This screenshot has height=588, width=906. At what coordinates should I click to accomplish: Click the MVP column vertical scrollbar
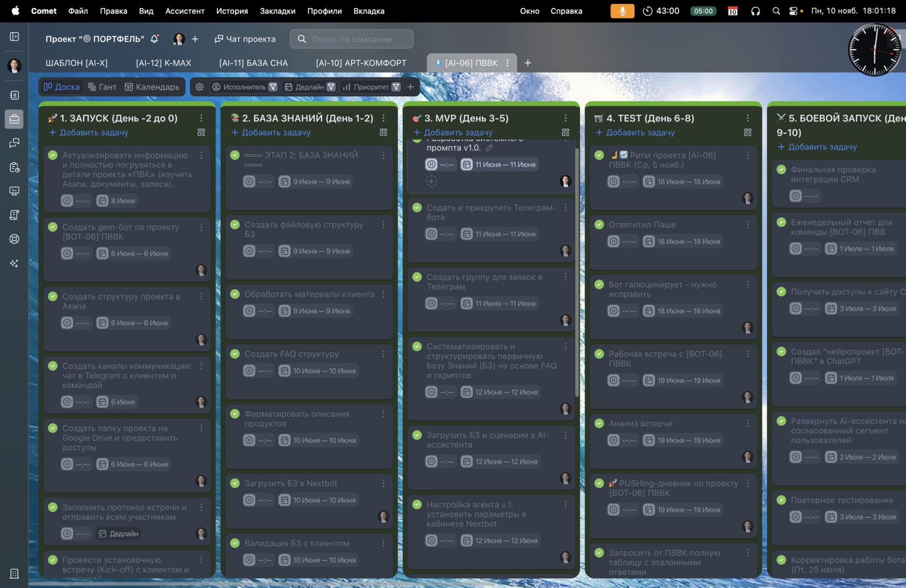[577, 272]
